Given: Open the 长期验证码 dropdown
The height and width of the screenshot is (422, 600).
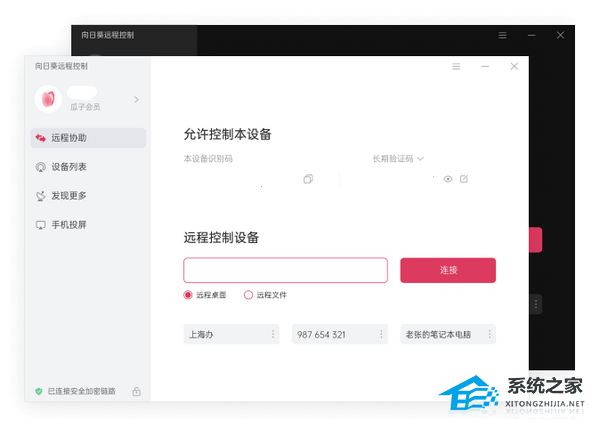Looking at the screenshot, I should [x=398, y=158].
